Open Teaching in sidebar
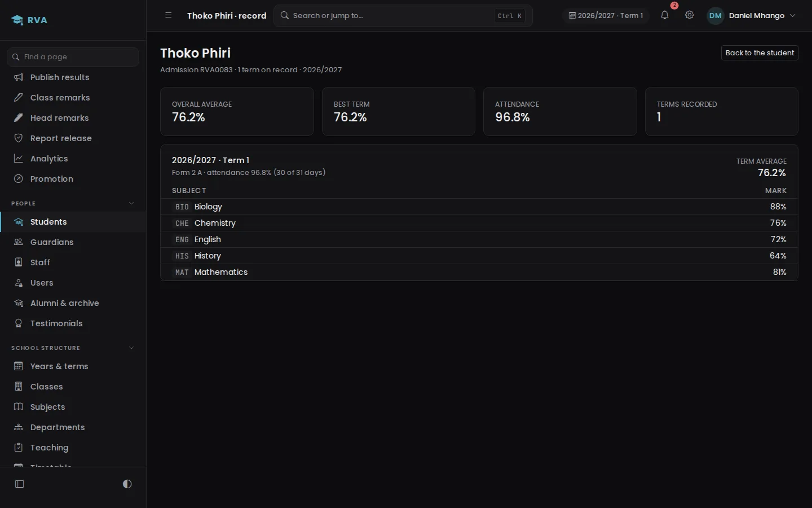The image size is (812, 508). 73,448
